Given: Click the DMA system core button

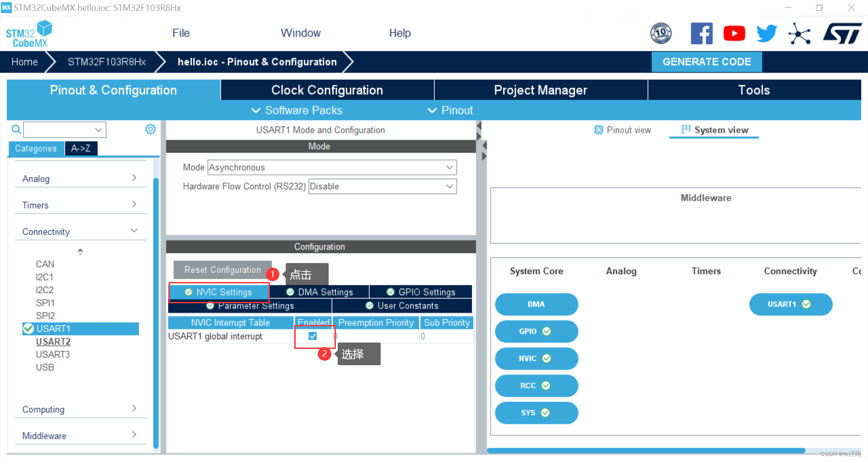Looking at the screenshot, I should point(536,304).
